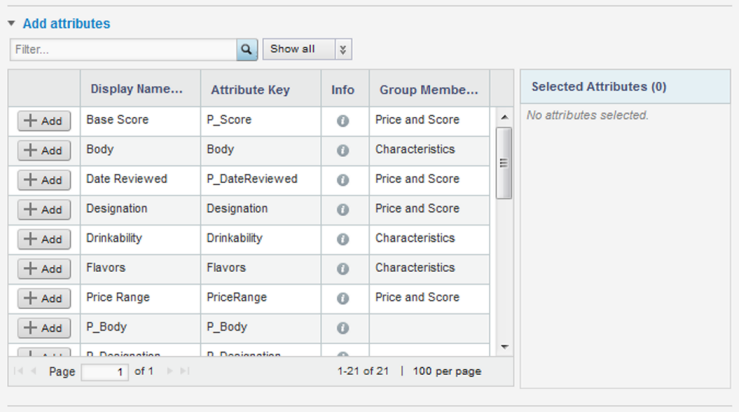The width and height of the screenshot is (739, 412).
Task: Open info icon for Base Score
Action: tap(343, 120)
